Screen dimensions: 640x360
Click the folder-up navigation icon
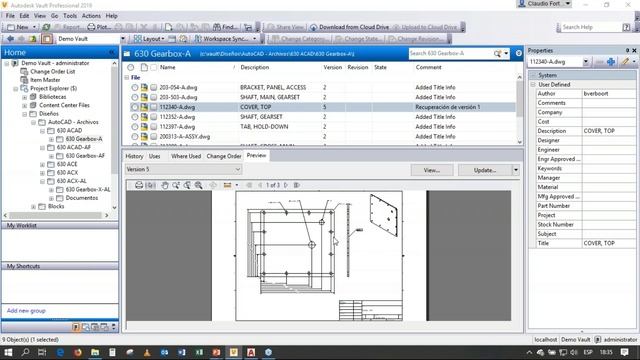(33, 39)
